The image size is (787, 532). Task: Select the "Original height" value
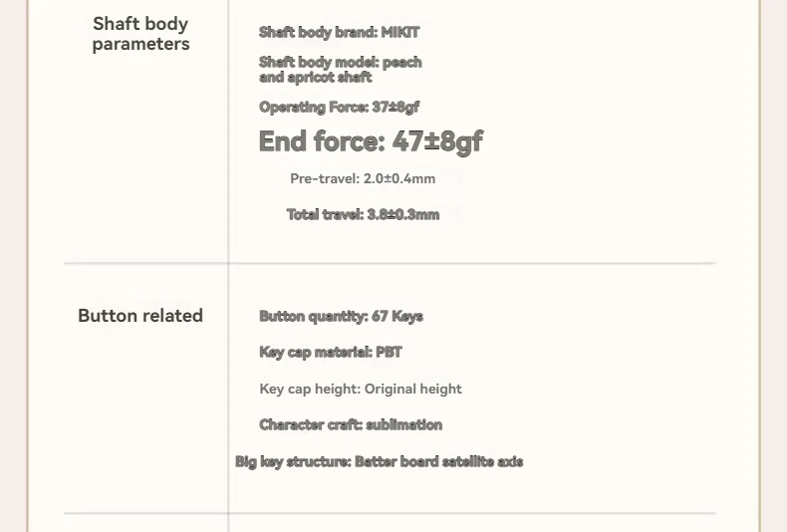click(x=413, y=389)
